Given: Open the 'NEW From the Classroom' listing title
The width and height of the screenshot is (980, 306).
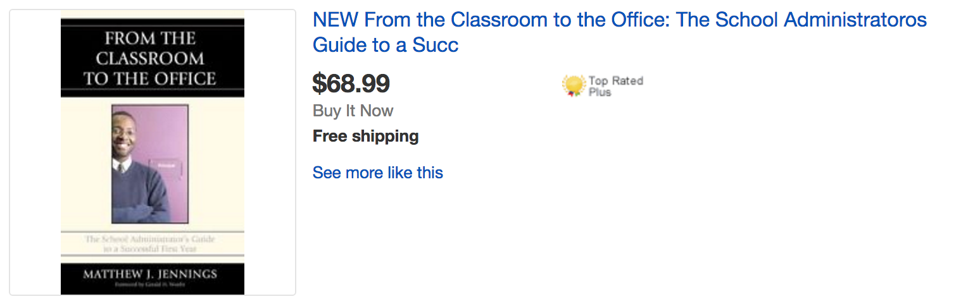Looking at the screenshot, I should click(x=619, y=20).
